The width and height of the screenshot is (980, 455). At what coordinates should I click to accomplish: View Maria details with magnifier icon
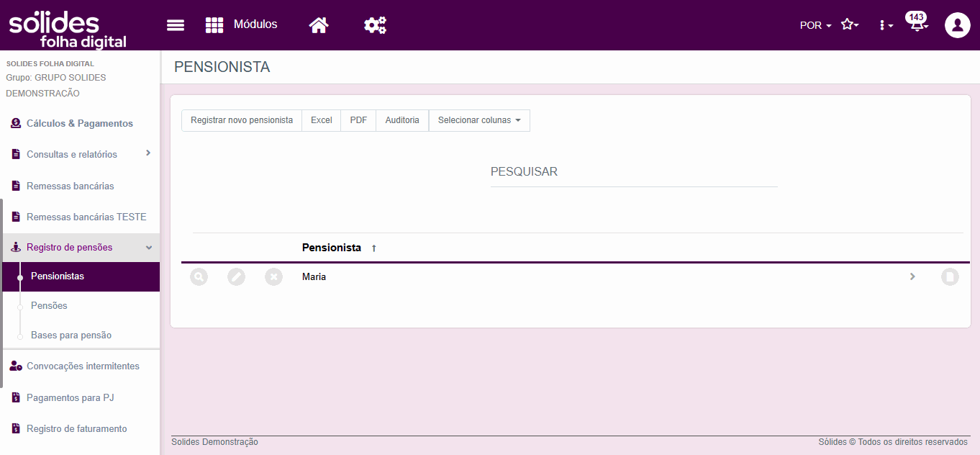coord(199,276)
